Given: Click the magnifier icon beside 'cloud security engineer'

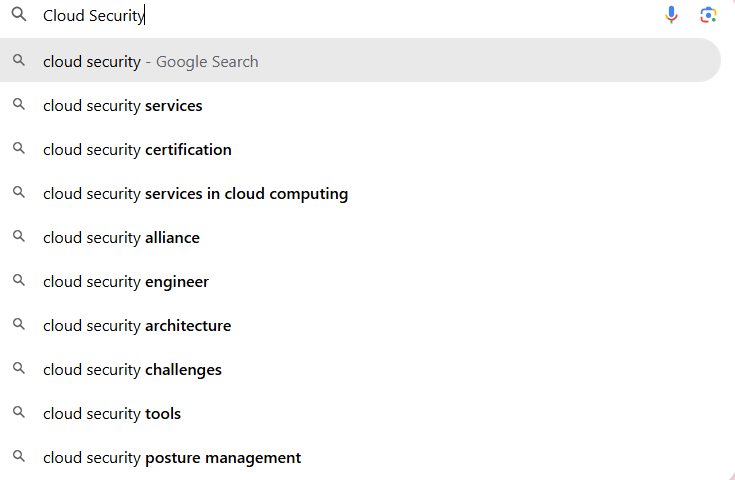Looking at the screenshot, I should (19, 280).
